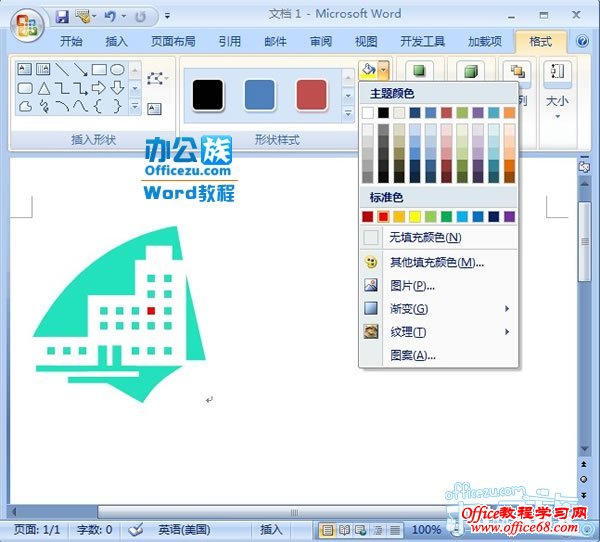Choose the rounded rectangle shape
This screenshot has width=600, height=542.
(x=25, y=88)
